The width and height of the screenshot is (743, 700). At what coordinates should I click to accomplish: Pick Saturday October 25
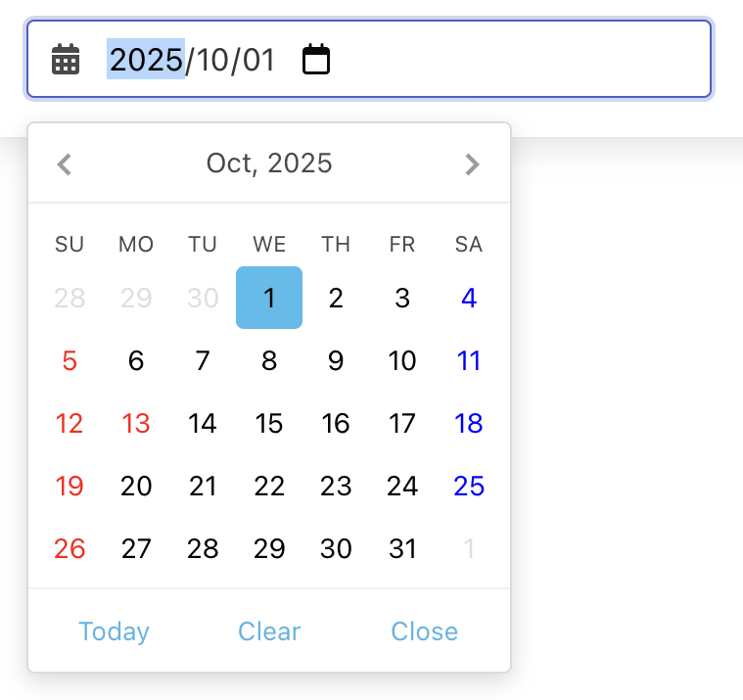[x=469, y=487]
